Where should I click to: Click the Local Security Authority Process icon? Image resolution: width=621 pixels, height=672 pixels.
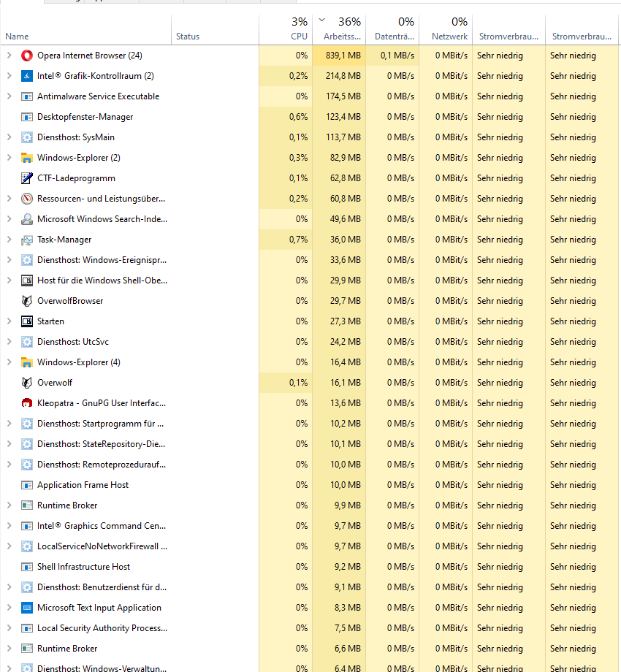27,628
